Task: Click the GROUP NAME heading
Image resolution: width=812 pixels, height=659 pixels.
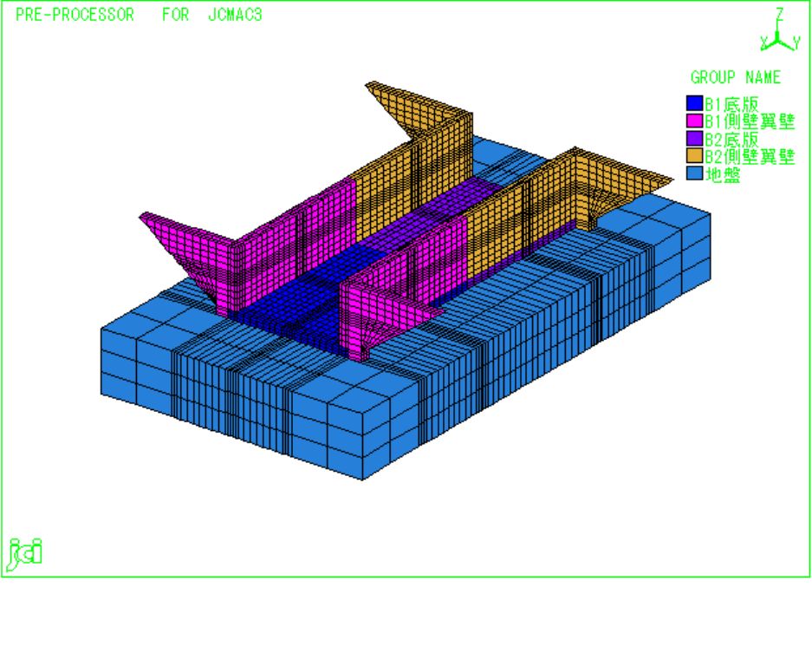Action: click(x=736, y=77)
